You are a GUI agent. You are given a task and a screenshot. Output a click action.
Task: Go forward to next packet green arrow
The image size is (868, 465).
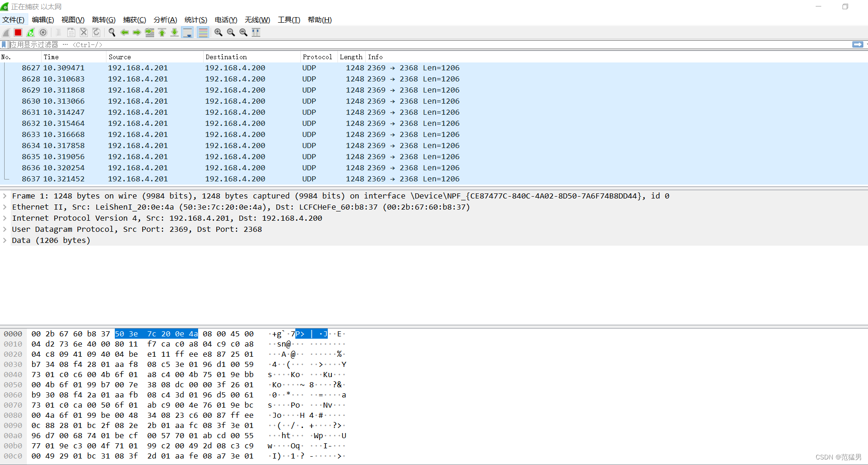click(x=137, y=32)
